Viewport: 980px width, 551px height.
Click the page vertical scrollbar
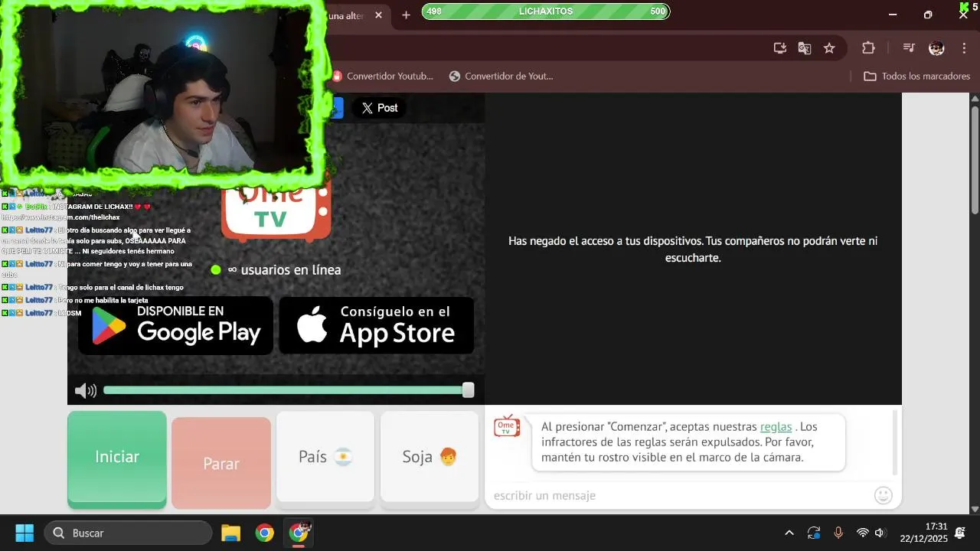pyautogui.click(x=975, y=159)
